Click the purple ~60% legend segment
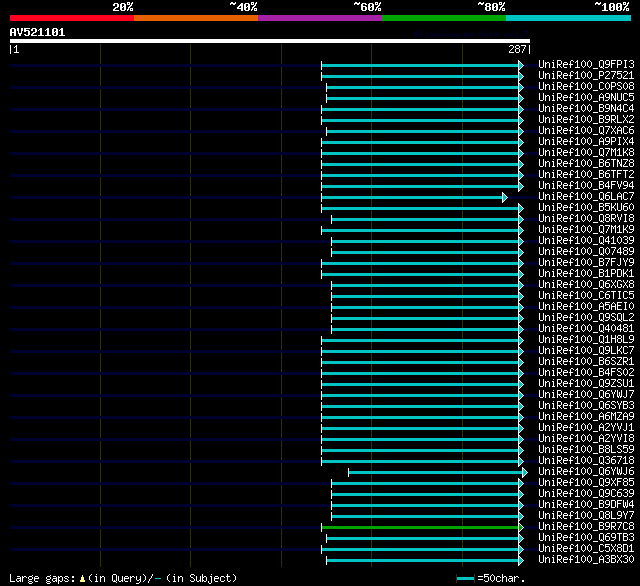 [320, 18]
